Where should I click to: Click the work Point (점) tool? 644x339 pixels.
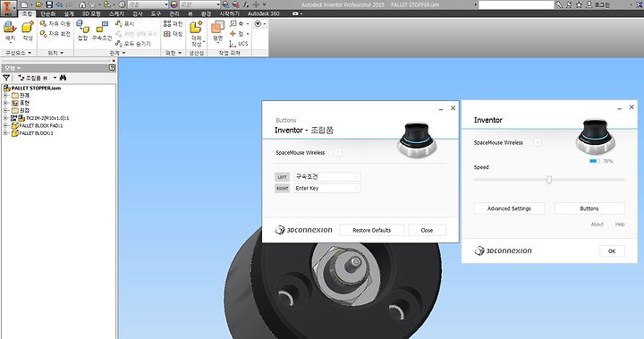coord(239,34)
